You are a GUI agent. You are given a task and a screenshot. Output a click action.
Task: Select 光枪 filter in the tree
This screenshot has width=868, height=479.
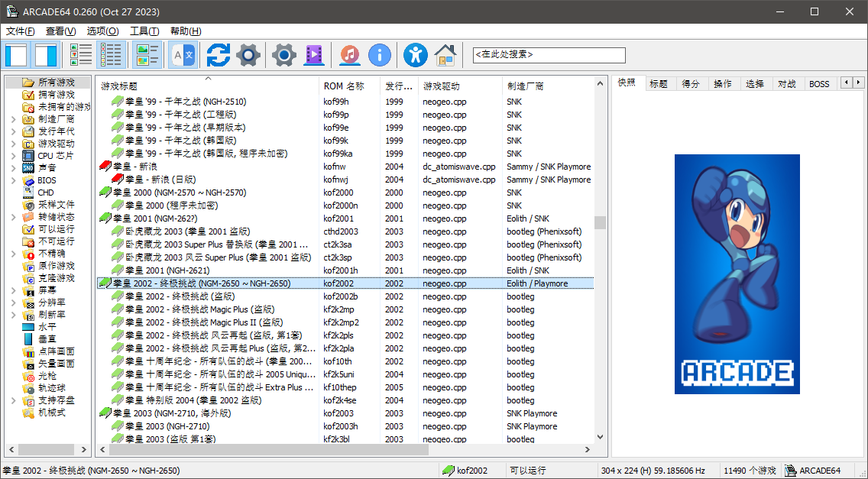tap(47, 375)
